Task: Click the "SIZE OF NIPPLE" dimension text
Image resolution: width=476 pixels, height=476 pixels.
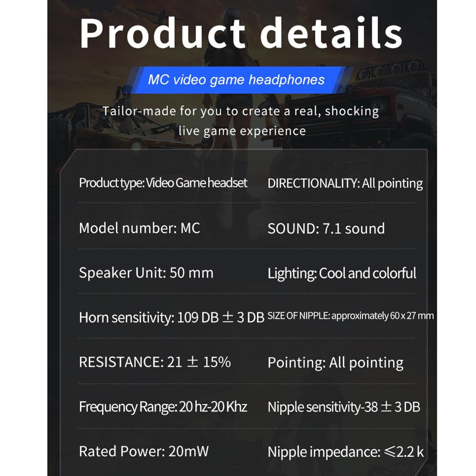Action: click(350, 316)
